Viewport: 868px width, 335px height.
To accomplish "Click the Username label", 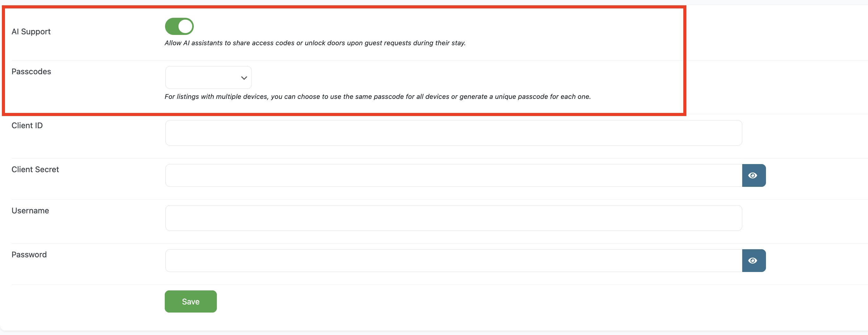I will pyautogui.click(x=30, y=211).
